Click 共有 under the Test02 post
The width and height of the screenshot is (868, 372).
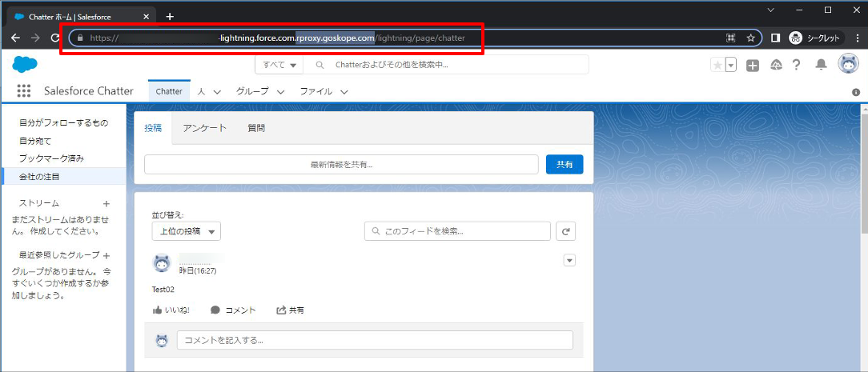pos(290,310)
